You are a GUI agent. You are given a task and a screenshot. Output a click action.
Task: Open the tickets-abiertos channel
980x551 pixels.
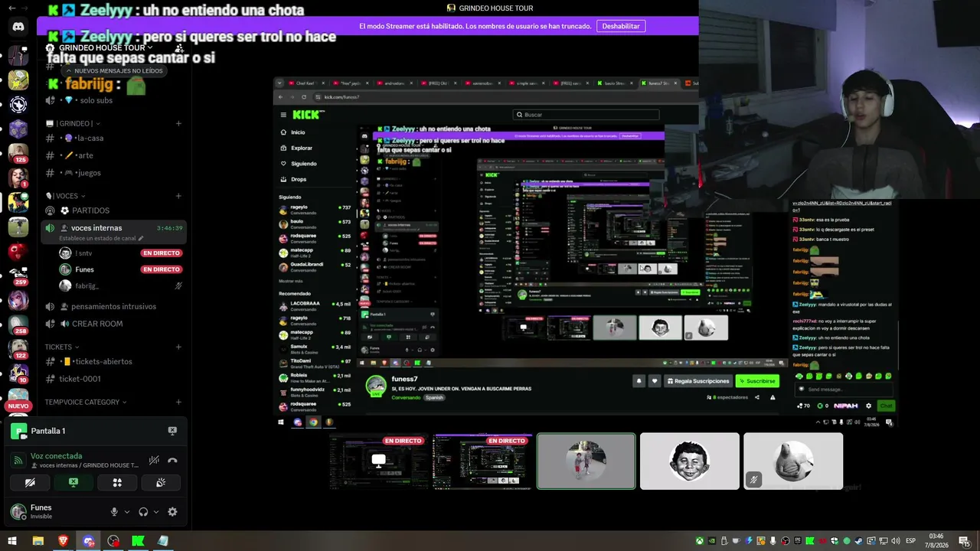pyautogui.click(x=113, y=361)
